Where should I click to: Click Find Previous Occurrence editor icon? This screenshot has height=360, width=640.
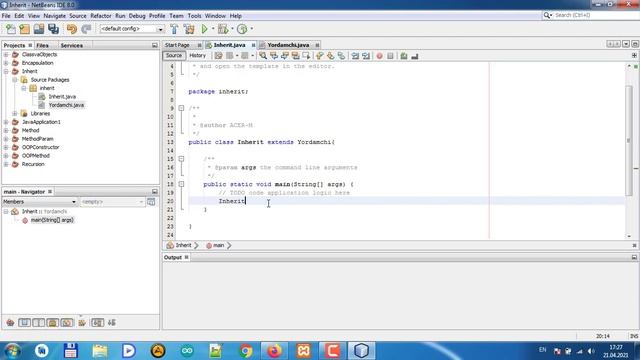tap(274, 56)
